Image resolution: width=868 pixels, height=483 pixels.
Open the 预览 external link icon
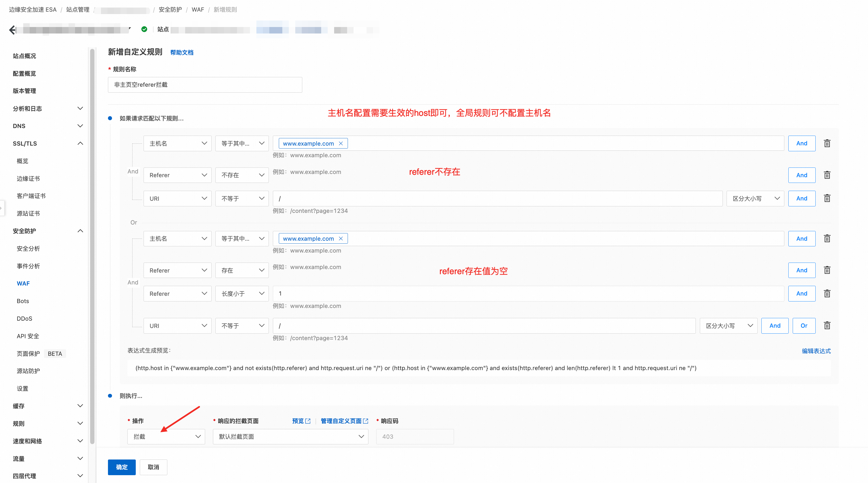point(308,421)
